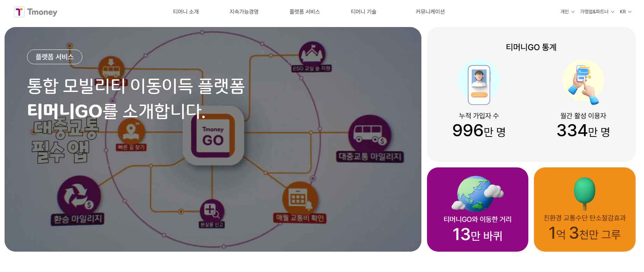Click the 티머니GO를 소개합니다 headline text
The image size is (644, 272).
tap(116, 111)
